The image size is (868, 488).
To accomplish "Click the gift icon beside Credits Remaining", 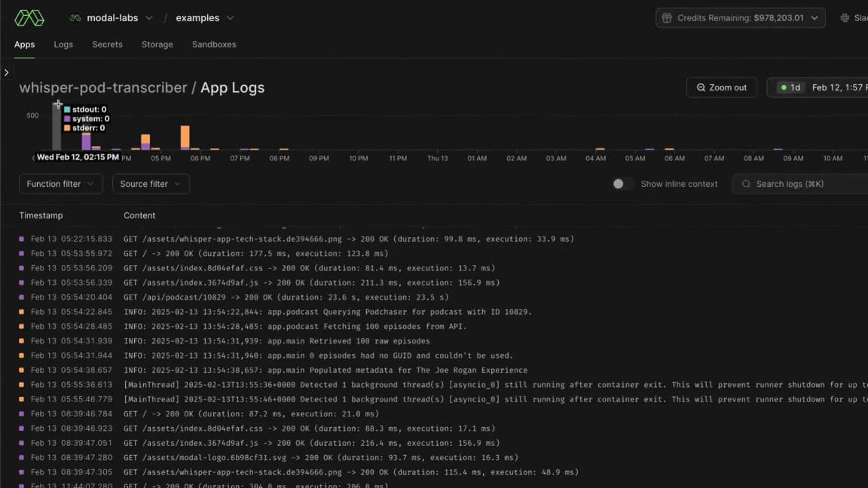I will 667,18.
